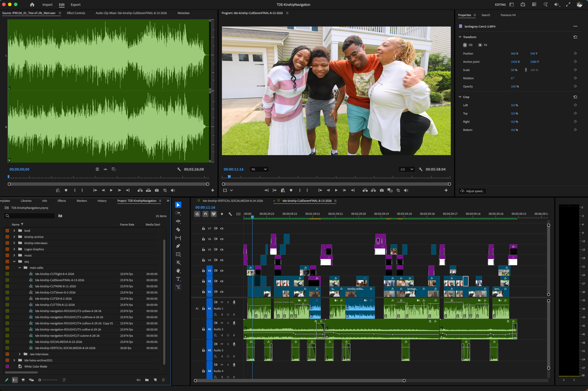Export frame from Source monitor camera icon
This screenshot has width=588, height=391.
click(157, 190)
